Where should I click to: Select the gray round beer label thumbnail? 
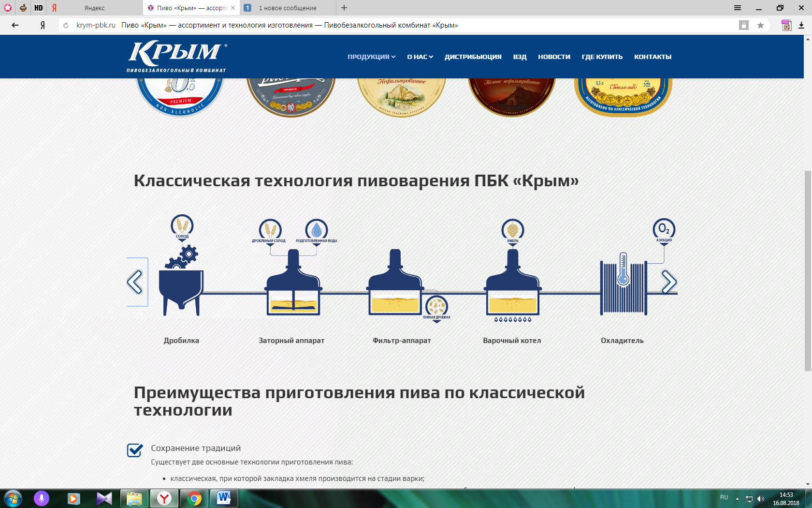(x=291, y=97)
